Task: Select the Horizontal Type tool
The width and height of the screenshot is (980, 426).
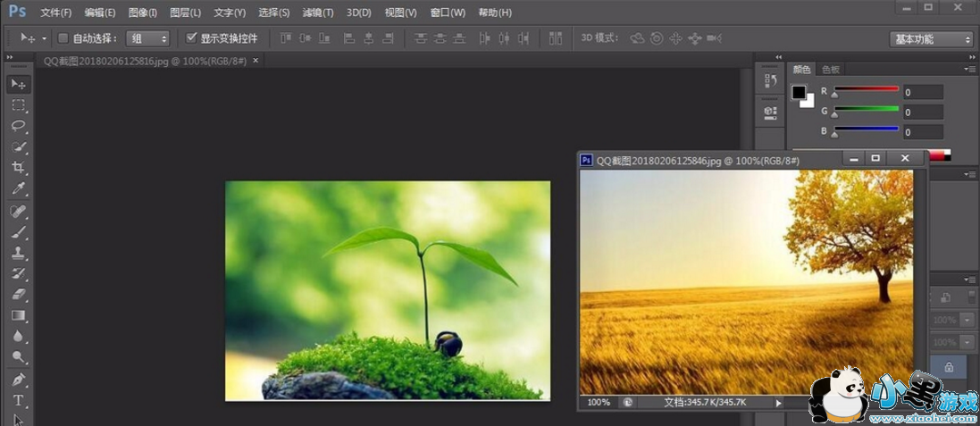Action: (x=18, y=400)
